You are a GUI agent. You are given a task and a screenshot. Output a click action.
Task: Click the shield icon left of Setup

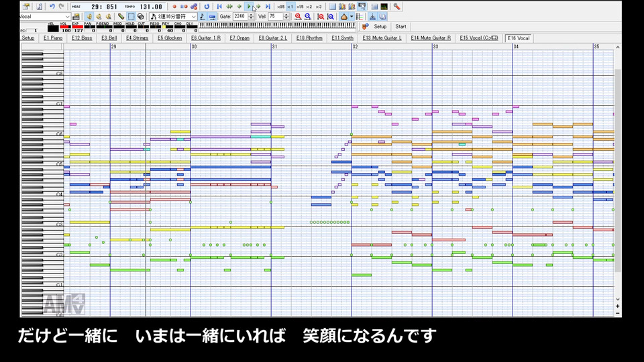[365, 26]
